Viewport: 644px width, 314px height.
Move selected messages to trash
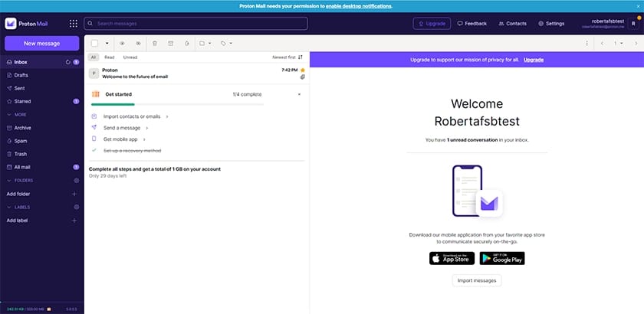point(155,43)
